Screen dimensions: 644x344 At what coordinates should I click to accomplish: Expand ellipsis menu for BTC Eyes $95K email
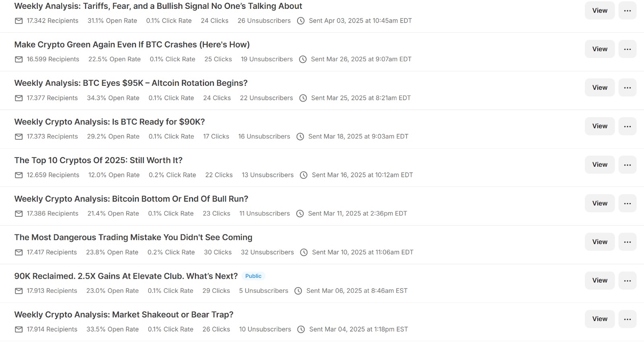pyautogui.click(x=627, y=87)
